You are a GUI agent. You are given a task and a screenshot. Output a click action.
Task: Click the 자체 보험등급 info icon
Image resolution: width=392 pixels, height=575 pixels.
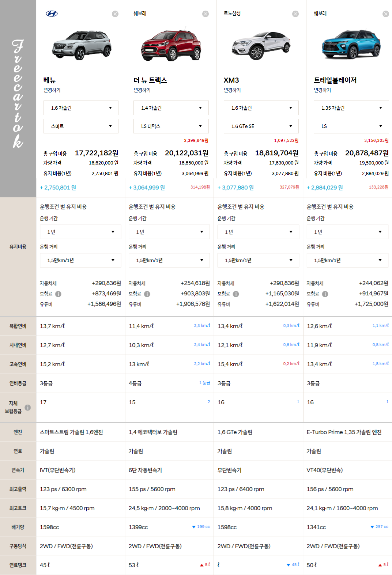(x=28, y=408)
